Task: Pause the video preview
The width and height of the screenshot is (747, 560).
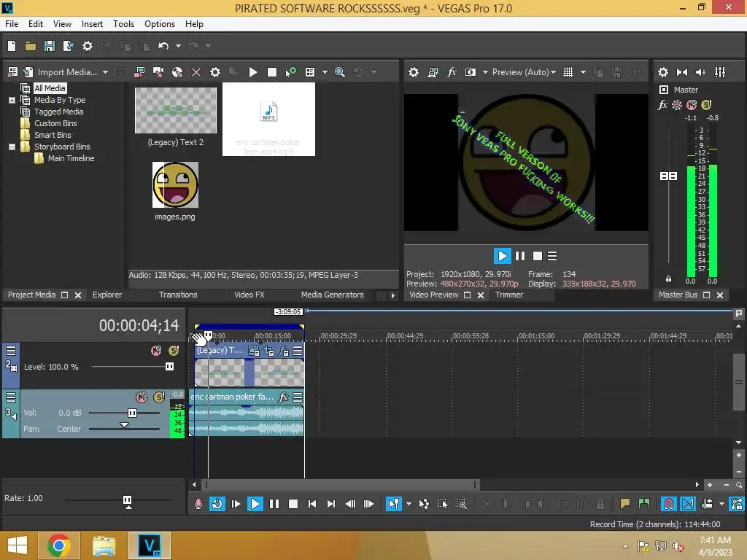Action: pyautogui.click(x=520, y=256)
